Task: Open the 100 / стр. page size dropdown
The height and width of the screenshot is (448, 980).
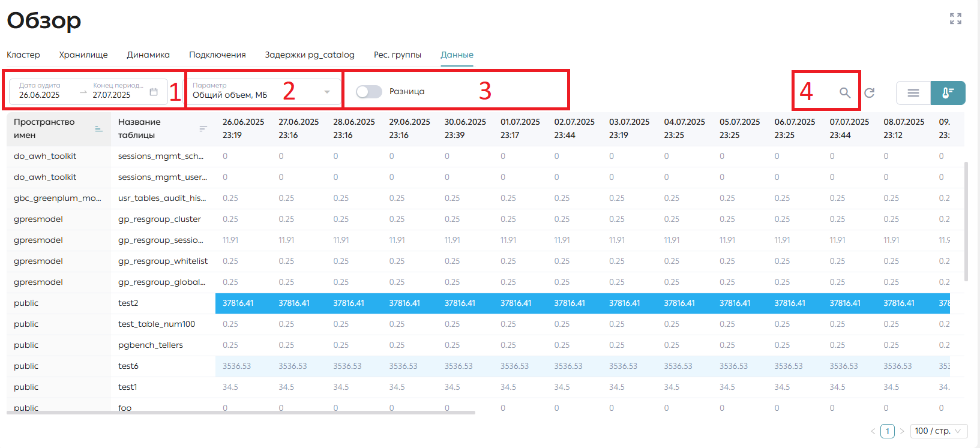Action: [x=939, y=431]
